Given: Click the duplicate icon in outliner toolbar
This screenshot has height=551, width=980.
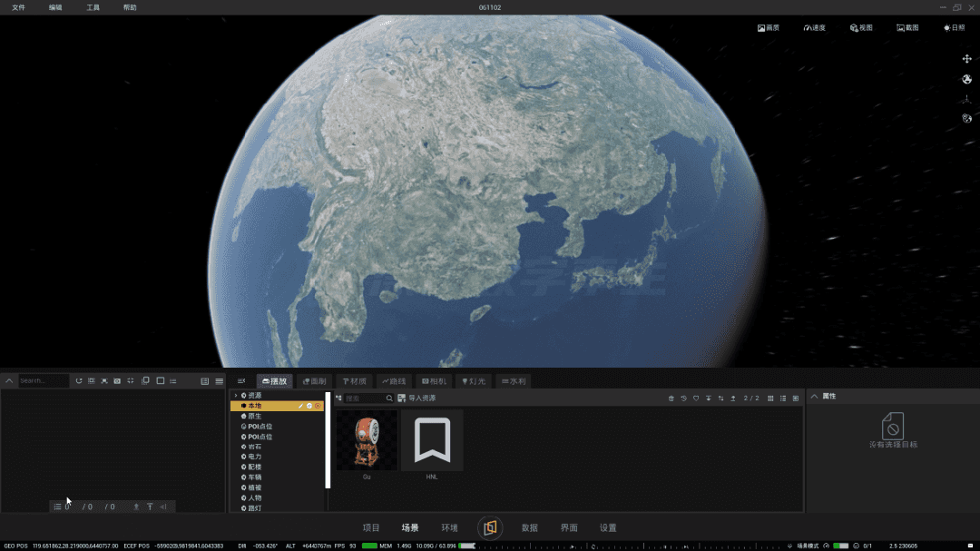Looking at the screenshot, I should coord(145,381).
